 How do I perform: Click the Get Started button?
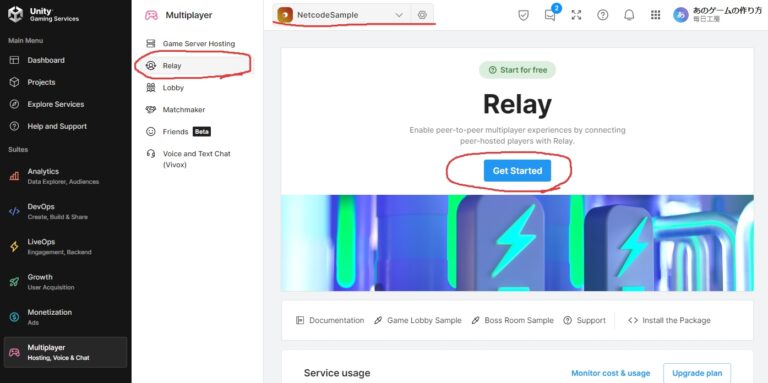(517, 170)
